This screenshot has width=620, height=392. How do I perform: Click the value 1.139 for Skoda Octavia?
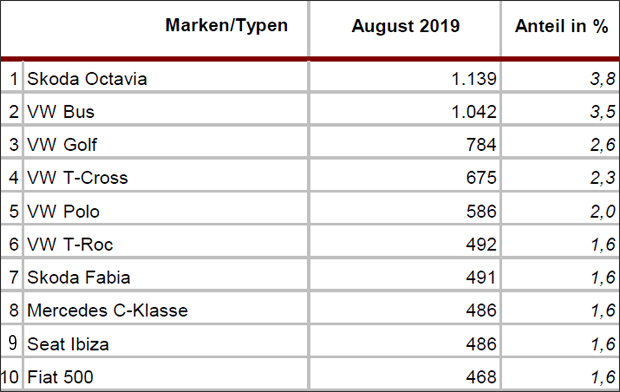(x=474, y=79)
